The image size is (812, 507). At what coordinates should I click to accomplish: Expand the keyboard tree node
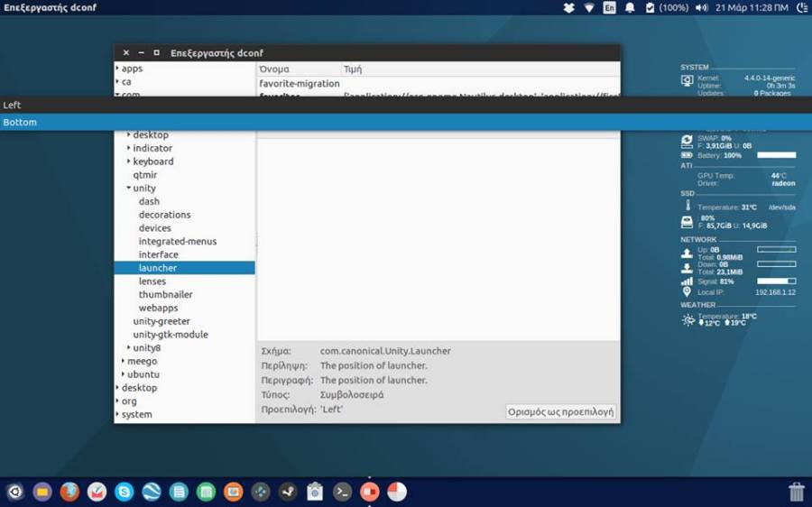(x=128, y=161)
